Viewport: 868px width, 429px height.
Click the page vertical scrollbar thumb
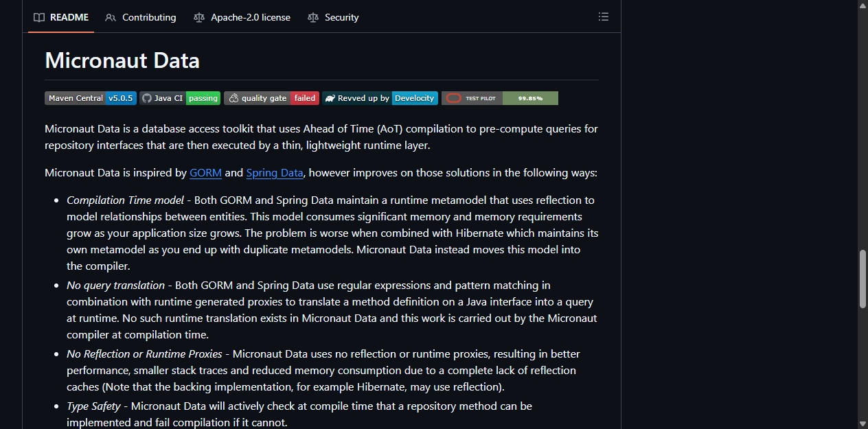click(x=863, y=279)
